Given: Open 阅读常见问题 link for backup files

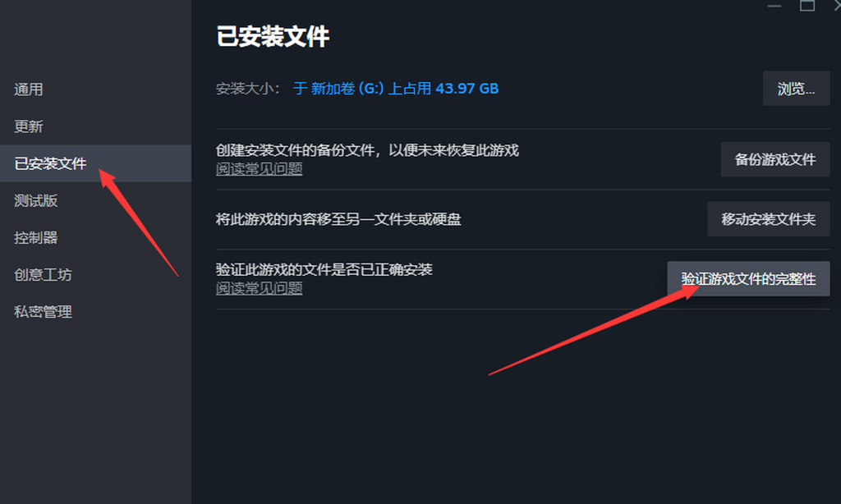Looking at the screenshot, I should [x=259, y=169].
